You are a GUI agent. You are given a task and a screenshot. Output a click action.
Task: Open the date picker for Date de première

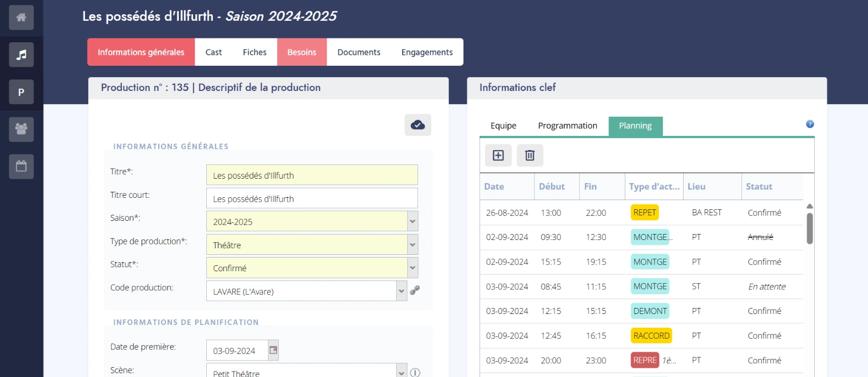(273, 350)
